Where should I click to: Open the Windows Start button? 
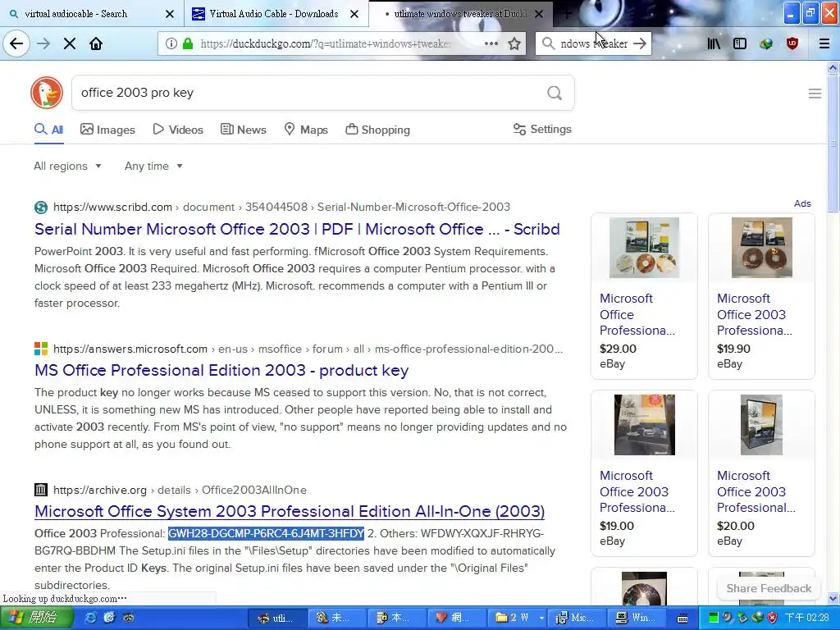point(36,618)
